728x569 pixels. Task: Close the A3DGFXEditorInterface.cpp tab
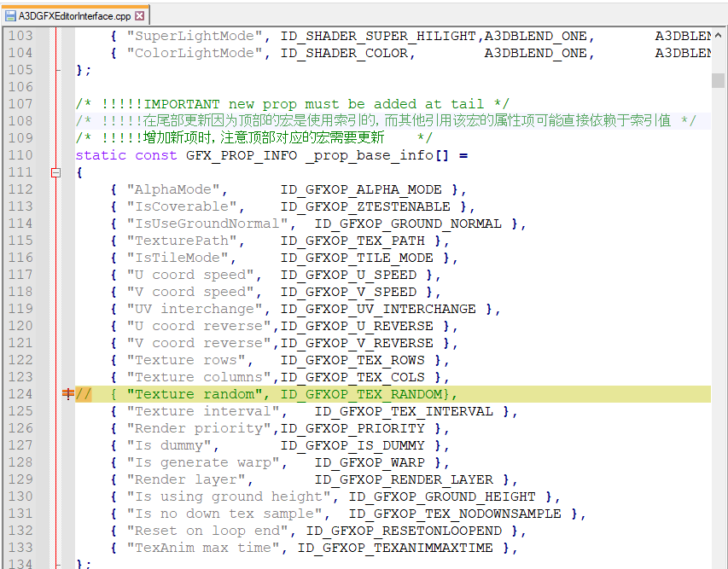[139, 15]
